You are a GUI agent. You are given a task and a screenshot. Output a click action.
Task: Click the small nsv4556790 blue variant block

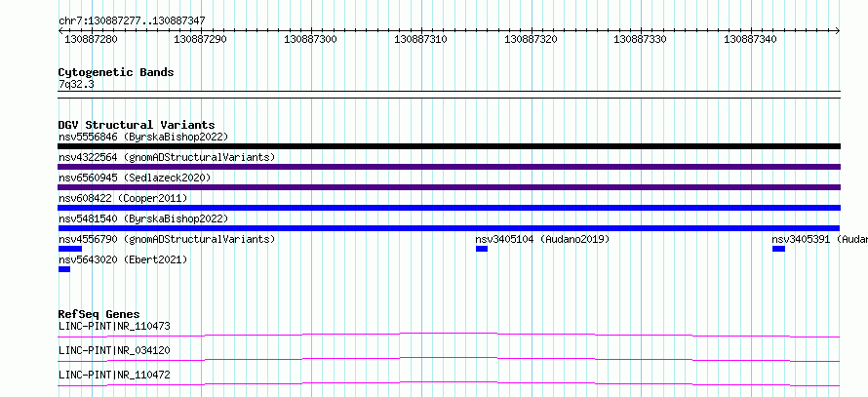pyautogui.click(x=70, y=249)
